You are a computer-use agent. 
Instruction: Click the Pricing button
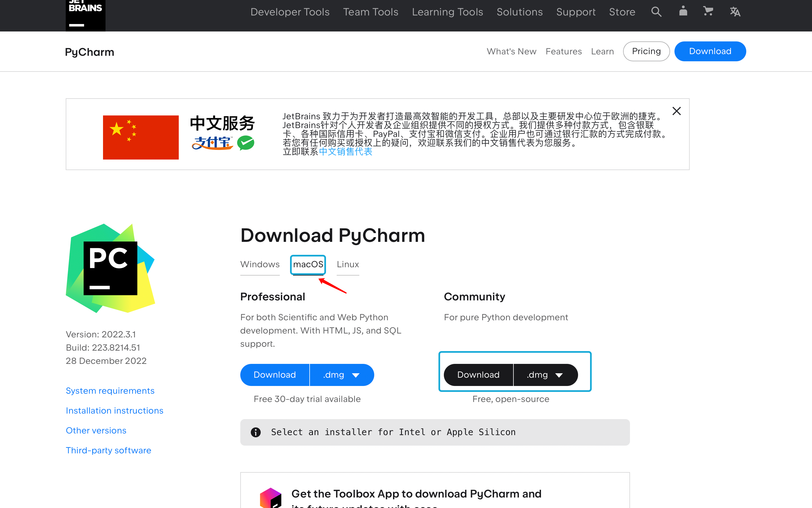[x=646, y=51]
